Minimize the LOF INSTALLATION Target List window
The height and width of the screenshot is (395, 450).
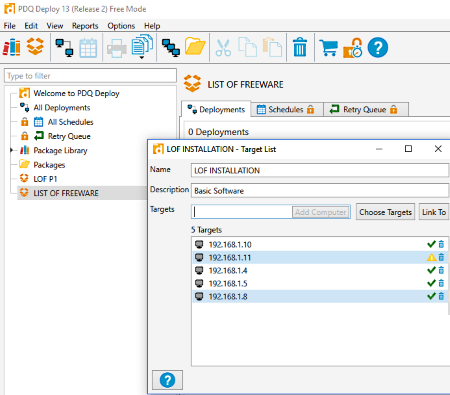pos(379,149)
